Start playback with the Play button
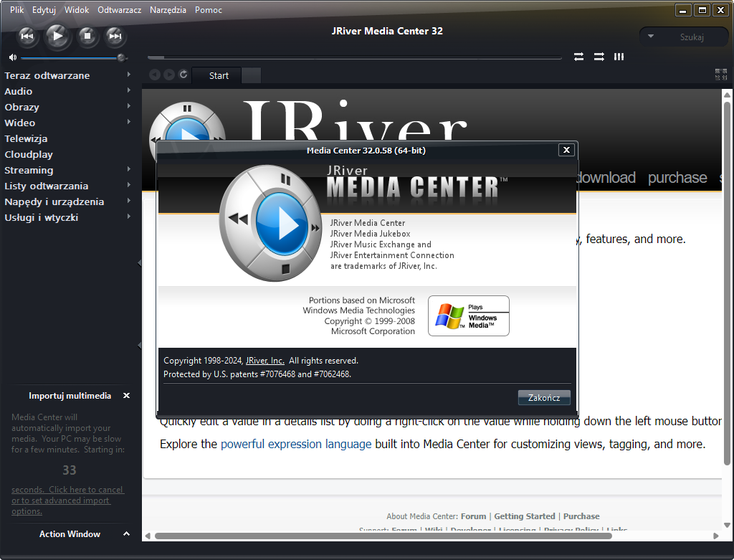The image size is (734, 560). (57, 36)
